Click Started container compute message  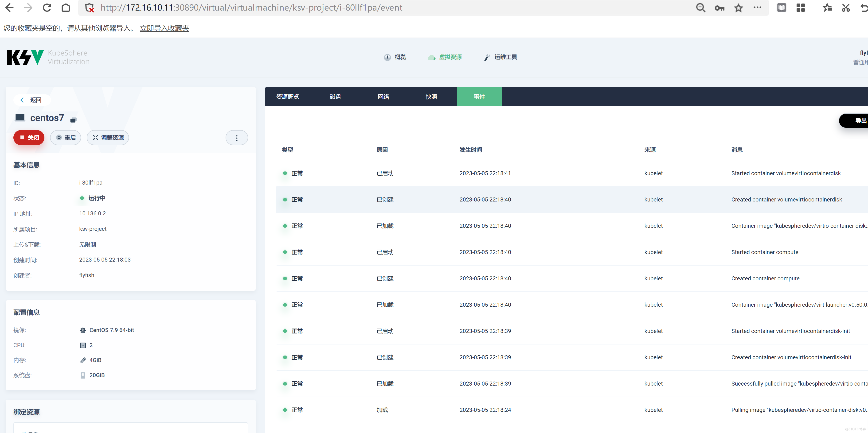tap(765, 252)
